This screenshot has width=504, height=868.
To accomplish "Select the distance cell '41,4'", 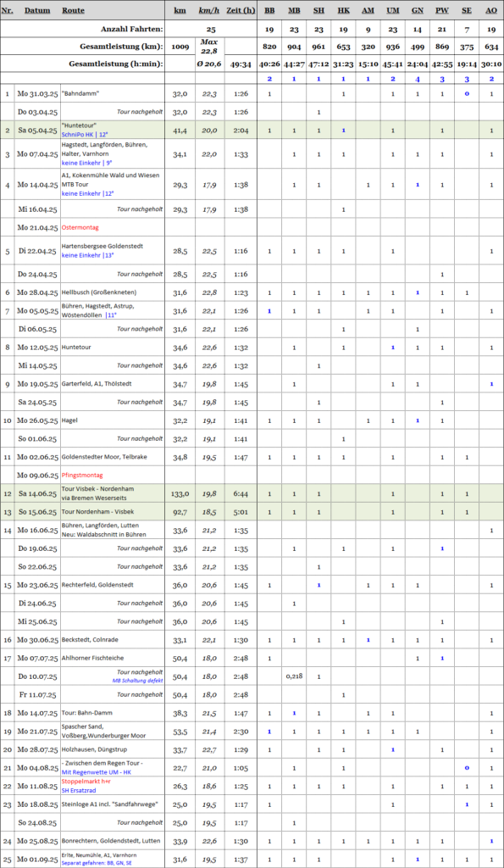I will [180, 131].
